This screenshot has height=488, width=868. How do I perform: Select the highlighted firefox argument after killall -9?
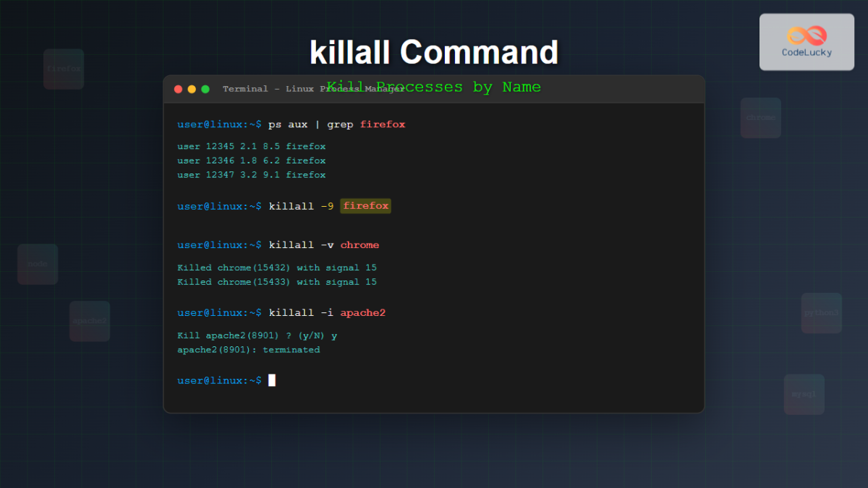click(365, 205)
